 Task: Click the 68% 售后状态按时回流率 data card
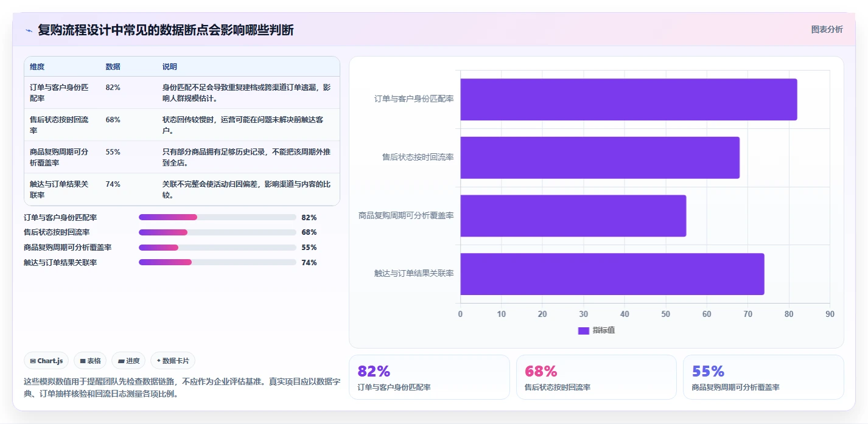597,377
